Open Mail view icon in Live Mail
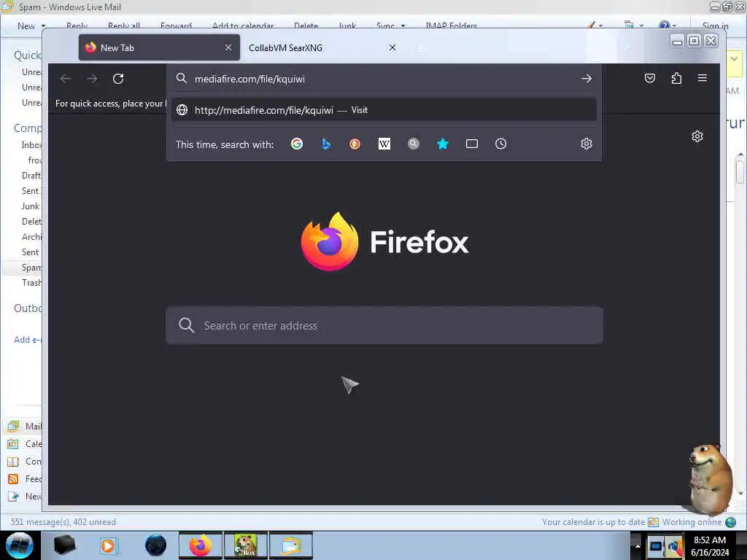 [13, 426]
